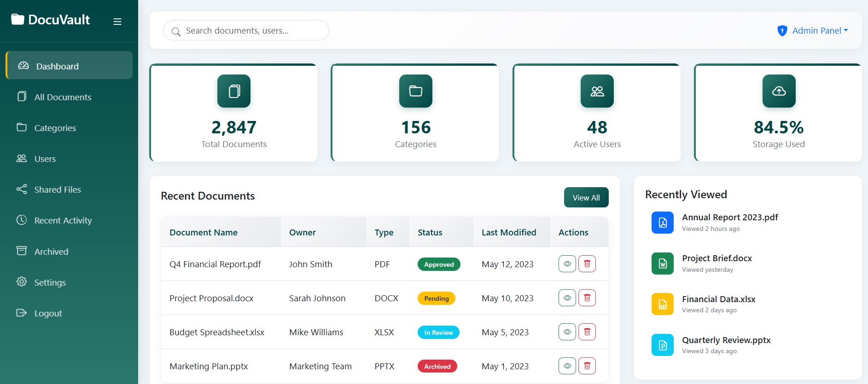View Marketing Plan.pptx using eye icon
Image resolution: width=868 pixels, height=384 pixels.
567,366
